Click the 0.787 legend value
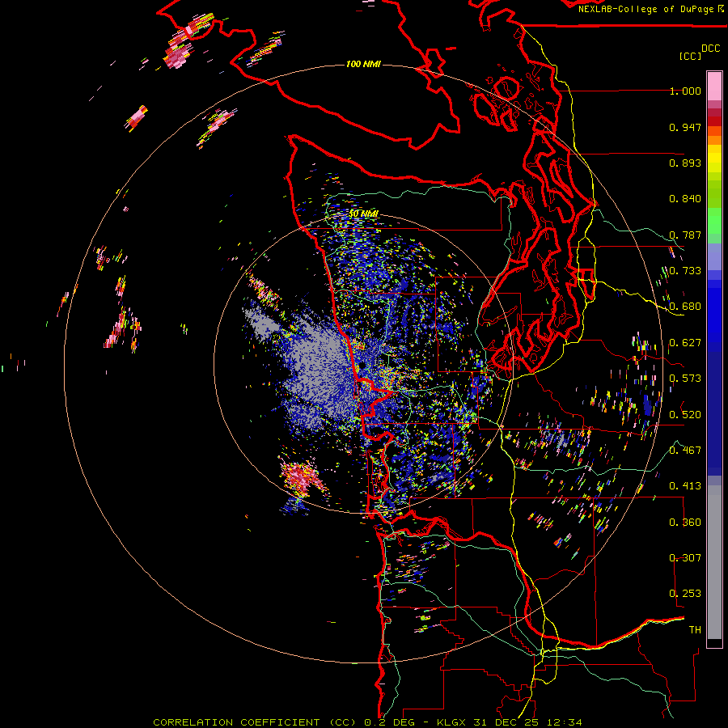The image size is (728, 728). point(685,235)
